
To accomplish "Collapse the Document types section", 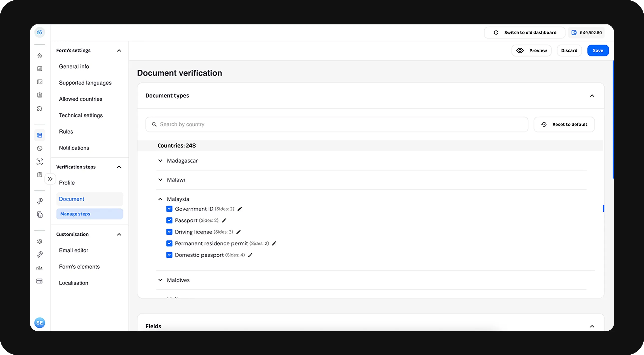I will click(x=592, y=96).
